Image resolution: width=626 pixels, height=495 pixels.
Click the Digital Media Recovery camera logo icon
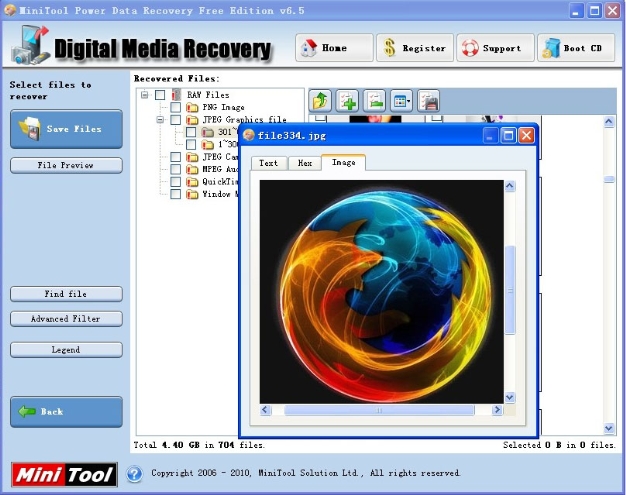click(30, 46)
